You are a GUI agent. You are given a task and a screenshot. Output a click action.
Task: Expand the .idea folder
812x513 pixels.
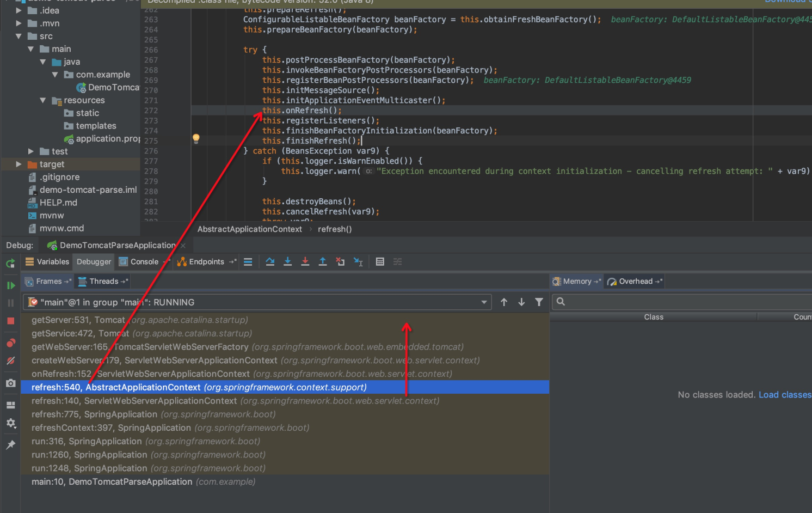19,10
